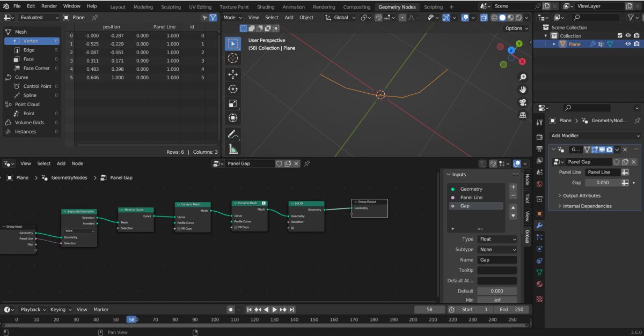Open the Playback popover in timeline
644x336 pixels.
33,309
